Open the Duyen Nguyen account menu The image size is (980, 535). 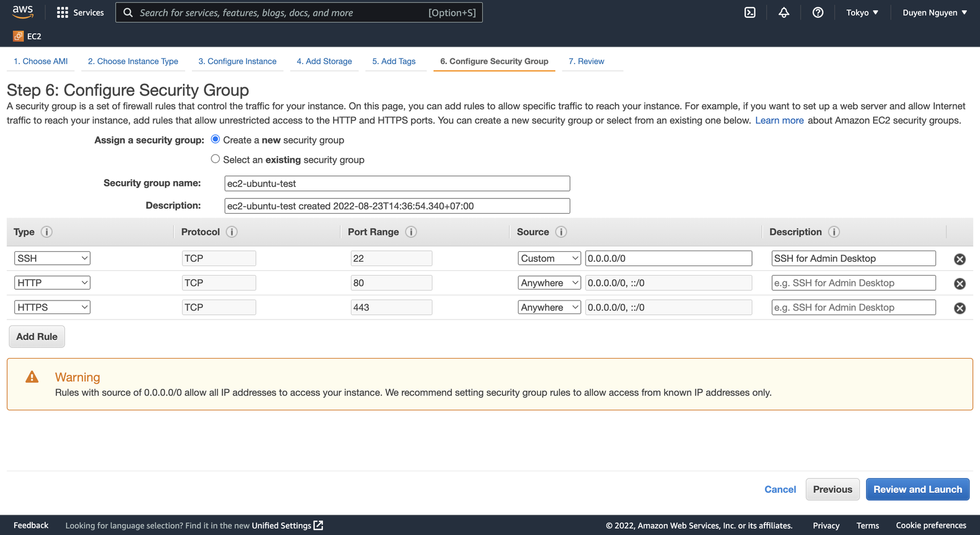pyautogui.click(x=935, y=12)
